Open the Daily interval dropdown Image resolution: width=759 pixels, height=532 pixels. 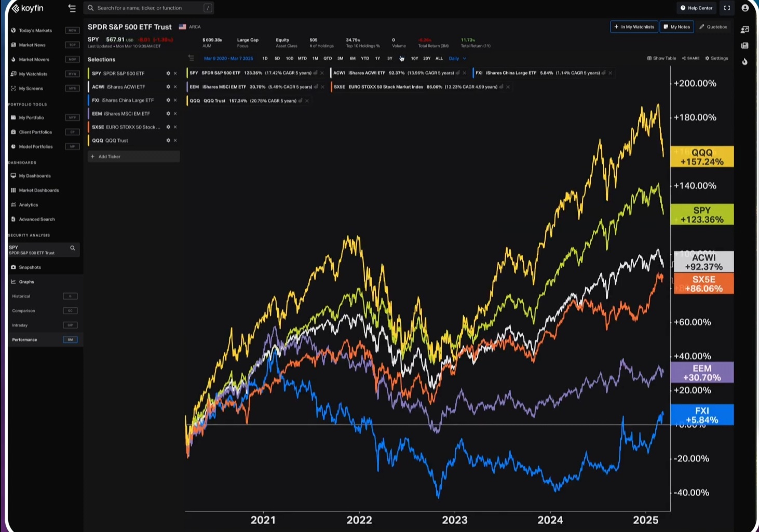click(x=457, y=59)
